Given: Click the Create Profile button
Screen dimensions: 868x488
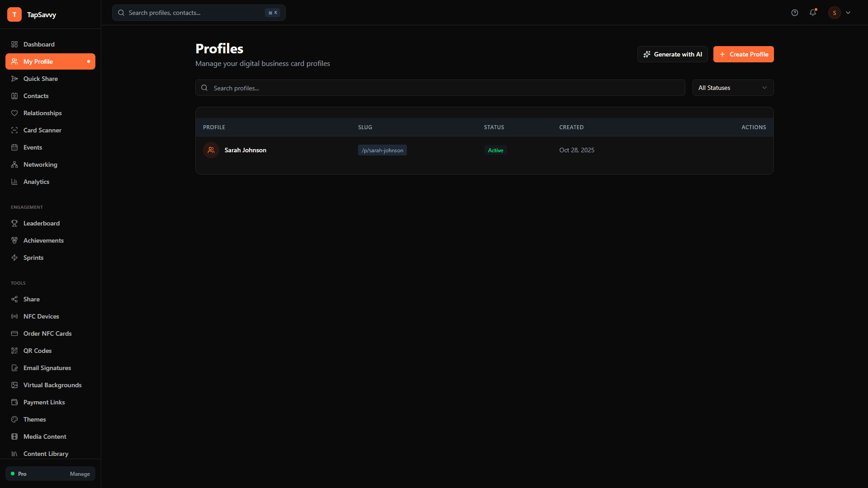Looking at the screenshot, I should 744,54.
